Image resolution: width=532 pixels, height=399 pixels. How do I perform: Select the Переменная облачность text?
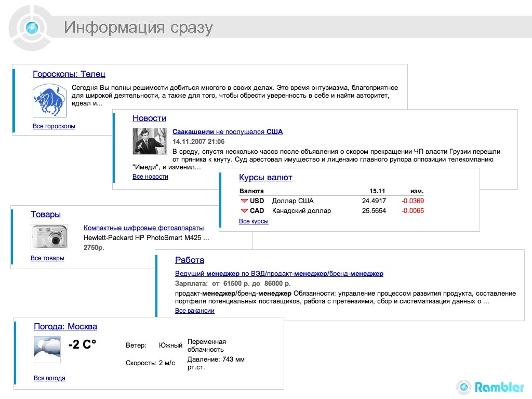coord(207,345)
